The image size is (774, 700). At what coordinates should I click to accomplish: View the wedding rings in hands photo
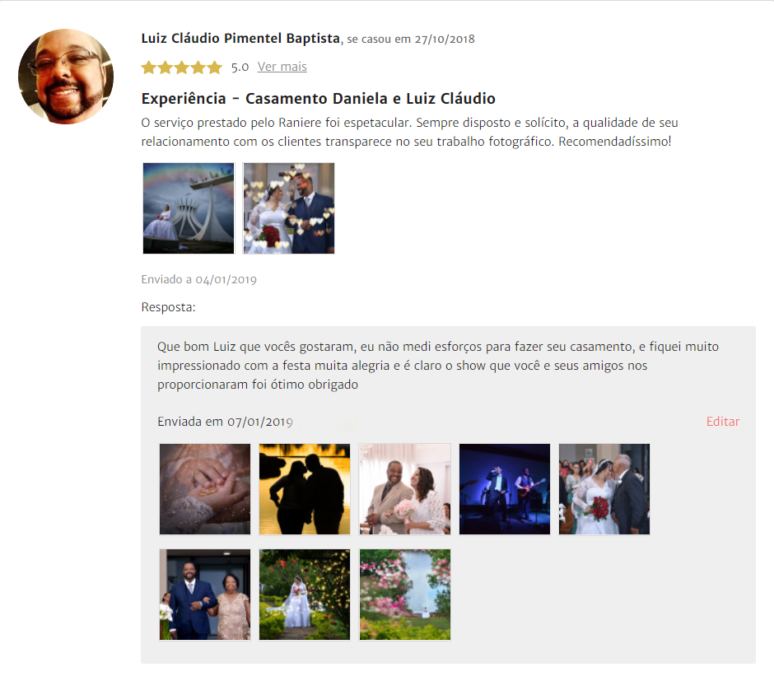point(205,489)
